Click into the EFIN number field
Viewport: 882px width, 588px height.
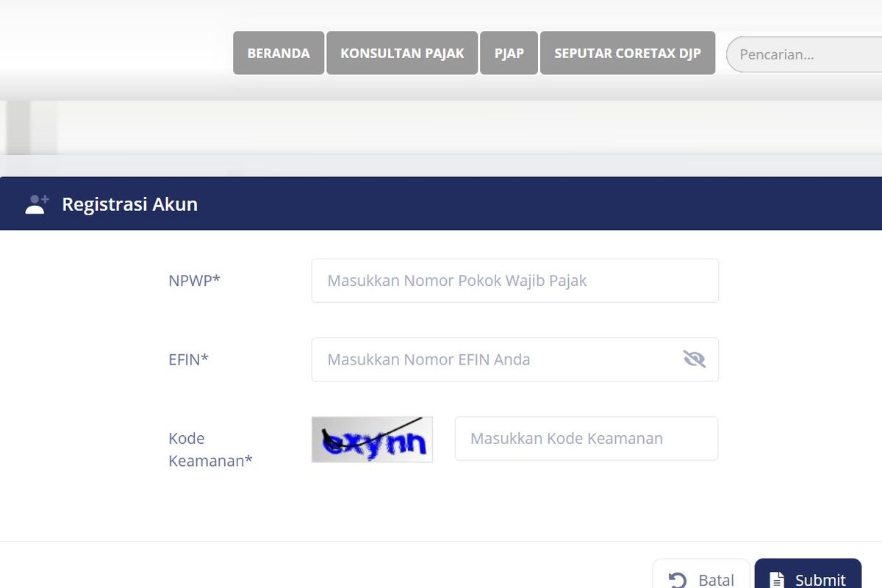click(492, 359)
